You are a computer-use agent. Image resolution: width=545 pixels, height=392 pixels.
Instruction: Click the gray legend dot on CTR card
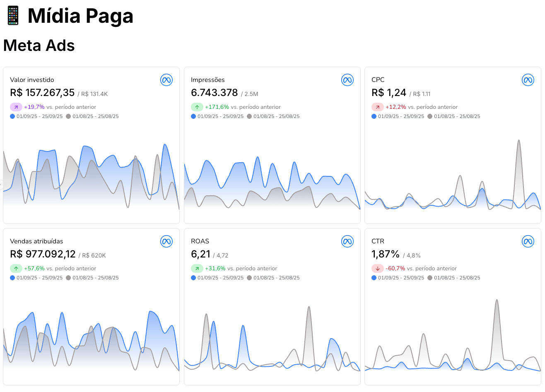coord(430,278)
